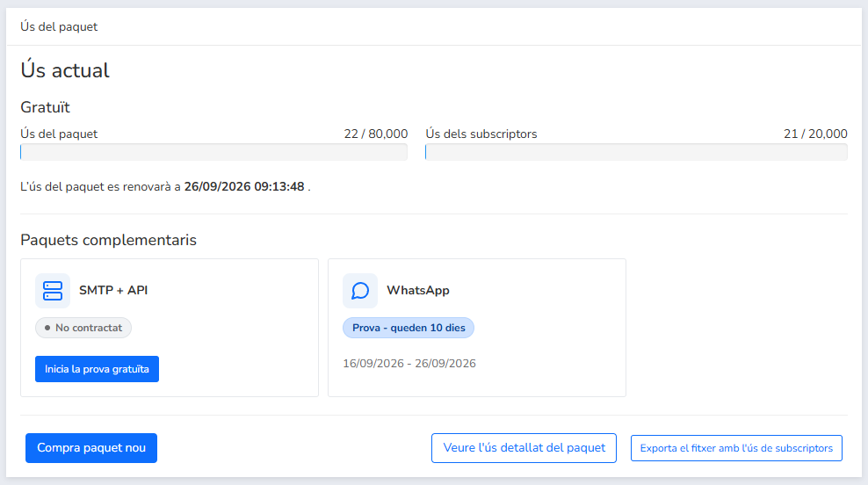Click the Ús actual heading
868x485 pixels.
tap(65, 70)
